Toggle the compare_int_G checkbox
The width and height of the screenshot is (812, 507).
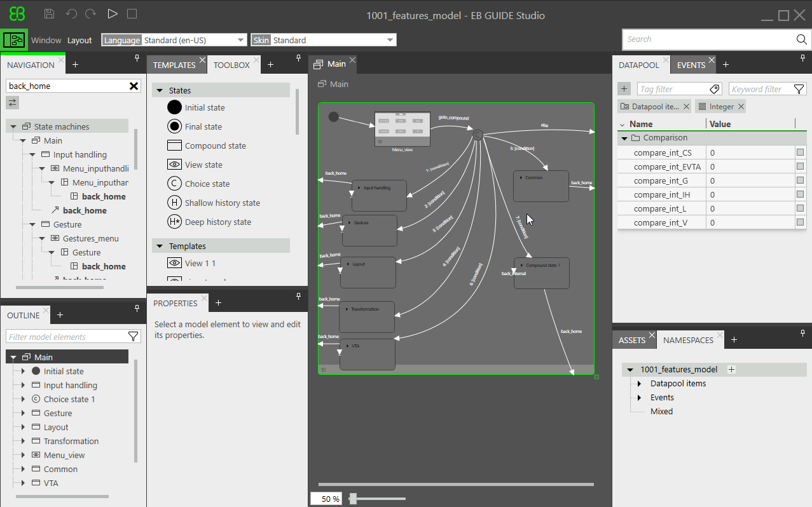[801, 180]
